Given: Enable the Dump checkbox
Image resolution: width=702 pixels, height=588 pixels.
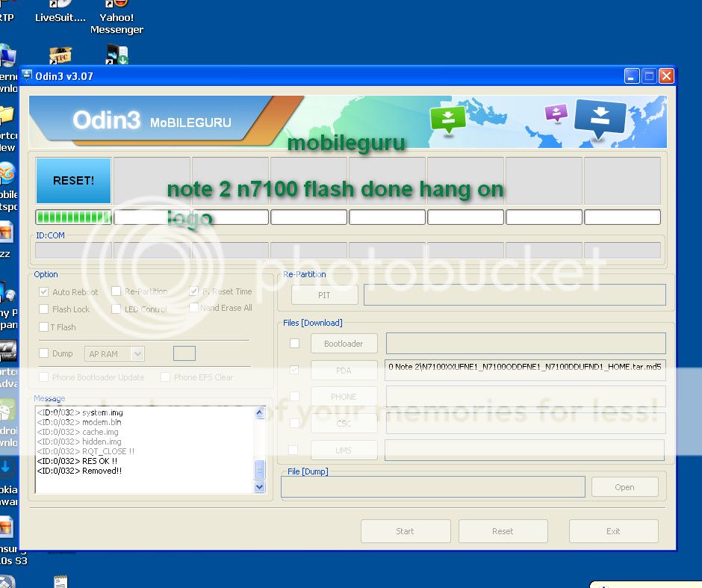Looking at the screenshot, I should (x=43, y=353).
